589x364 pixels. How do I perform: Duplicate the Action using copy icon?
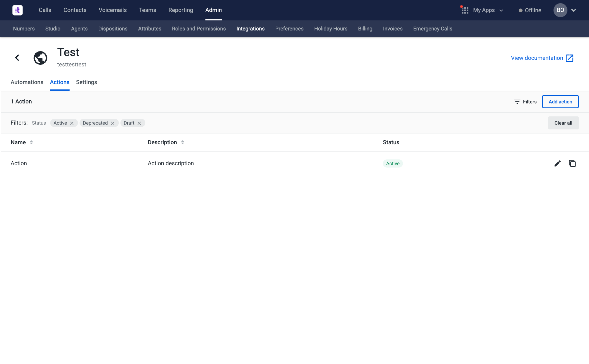pos(572,163)
